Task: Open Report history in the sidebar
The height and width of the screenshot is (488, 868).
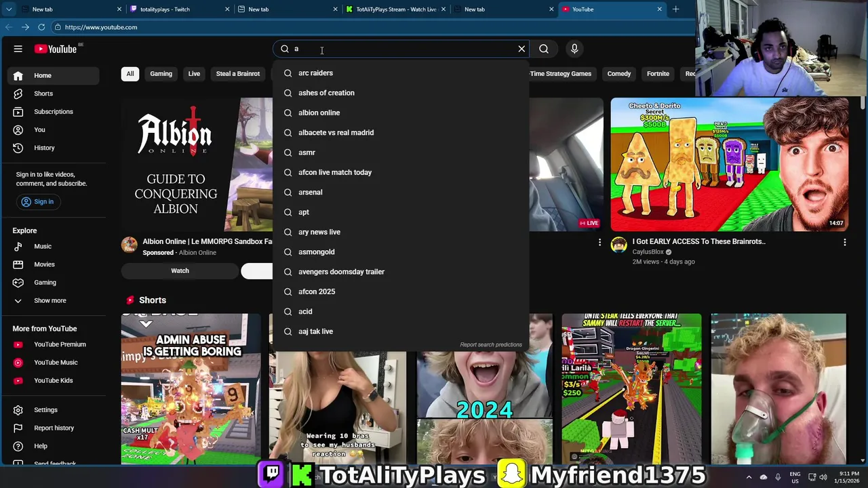Action: coord(53,428)
